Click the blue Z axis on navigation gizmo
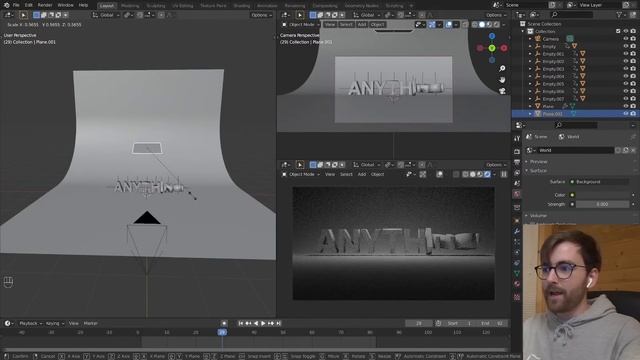This screenshot has width=640, height=360. click(x=492, y=36)
